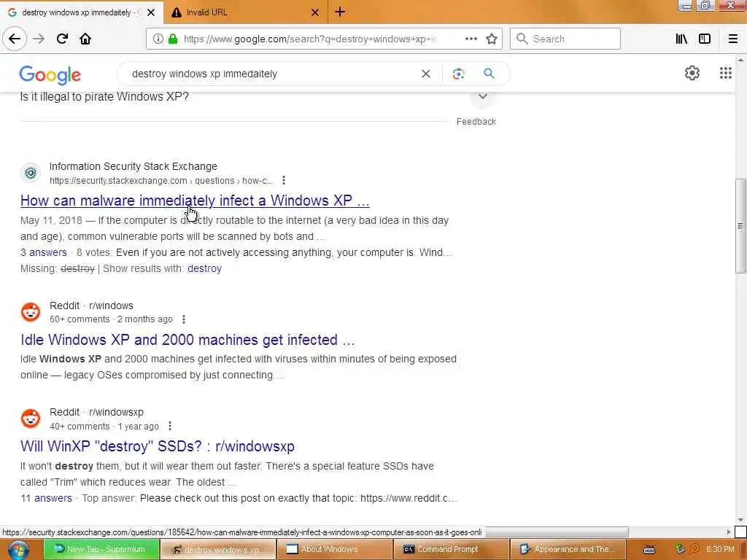Switch to Command Prompt taskbar window
The image size is (747, 560).
click(x=451, y=550)
